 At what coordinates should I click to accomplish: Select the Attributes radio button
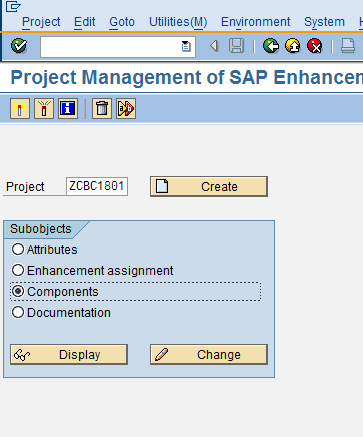pos(18,249)
